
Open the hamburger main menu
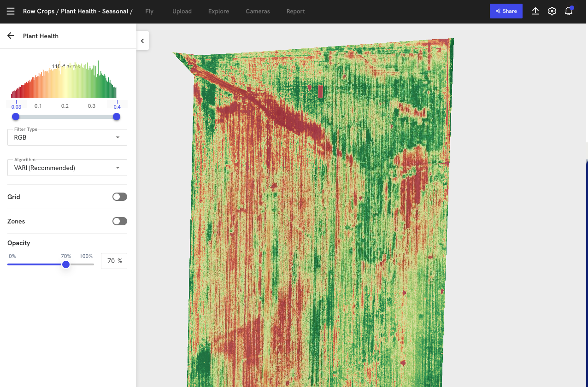(11, 11)
